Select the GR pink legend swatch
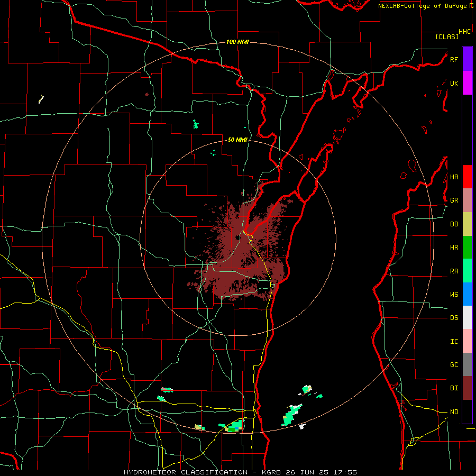The image size is (476, 476). tap(467, 200)
